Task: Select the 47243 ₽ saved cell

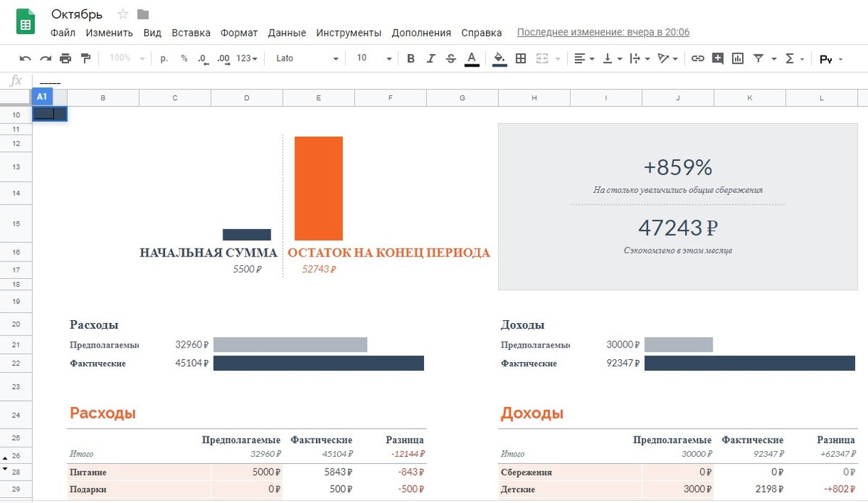Action: [678, 228]
